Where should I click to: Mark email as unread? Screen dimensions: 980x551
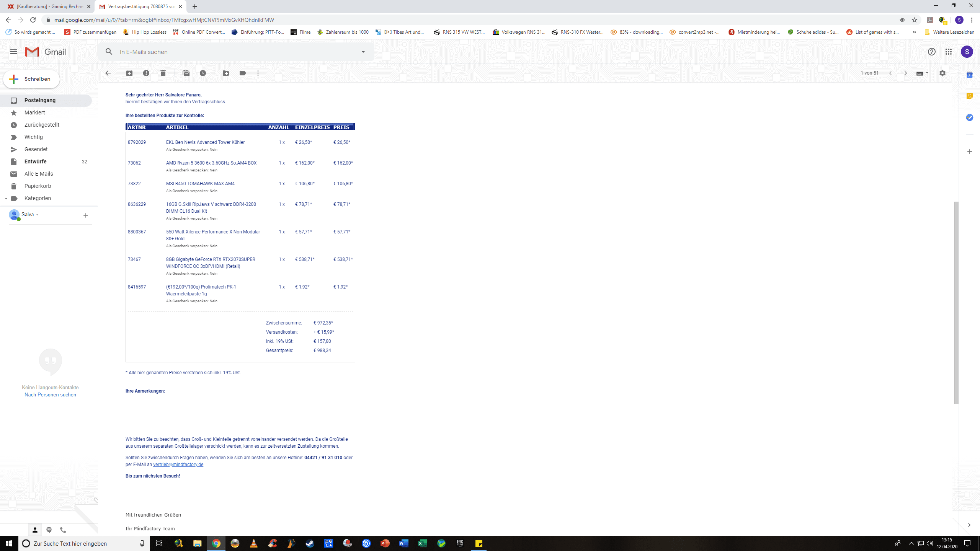[x=186, y=73]
